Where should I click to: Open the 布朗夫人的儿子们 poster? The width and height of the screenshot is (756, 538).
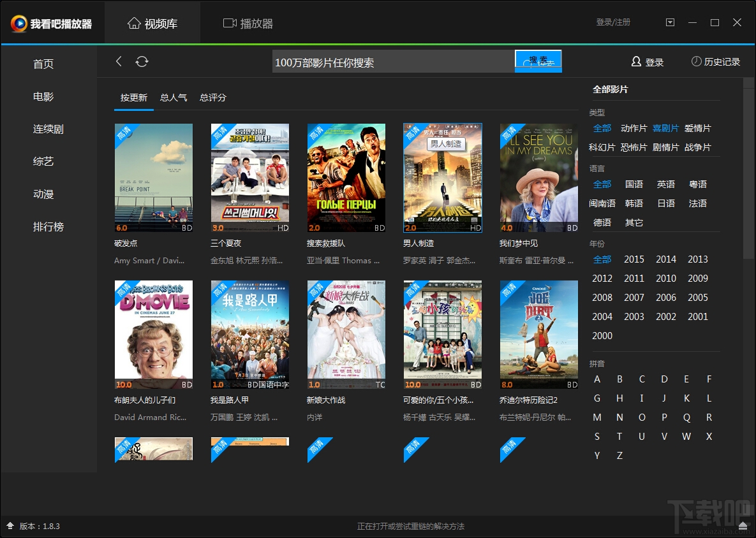click(x=153, y=335)
